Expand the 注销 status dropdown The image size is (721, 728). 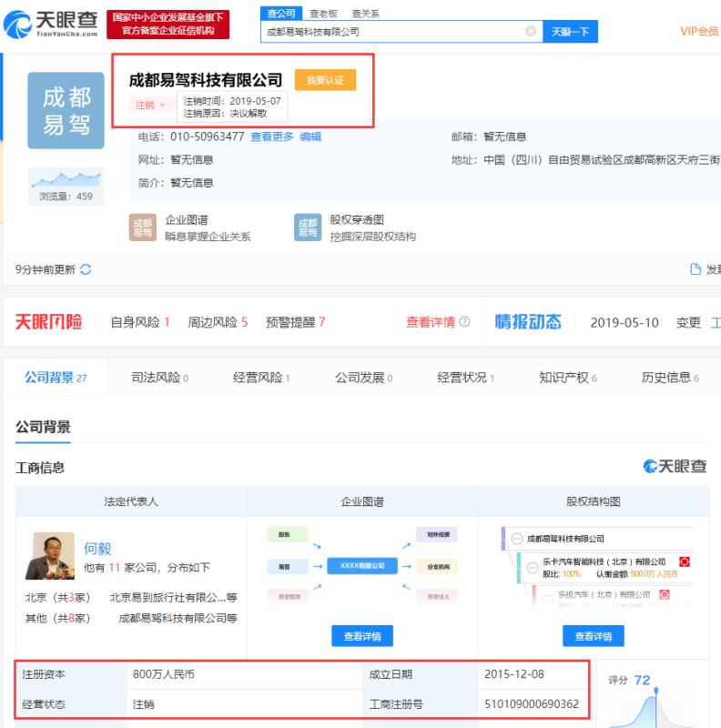point(150,105)
